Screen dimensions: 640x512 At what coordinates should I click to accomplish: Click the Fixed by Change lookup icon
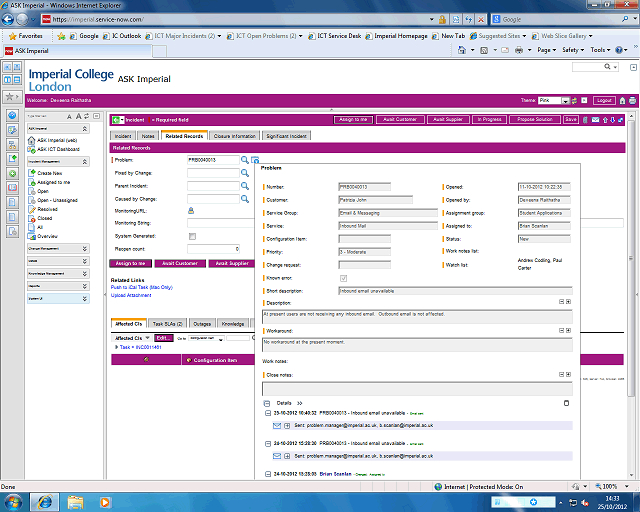(245, 173)
